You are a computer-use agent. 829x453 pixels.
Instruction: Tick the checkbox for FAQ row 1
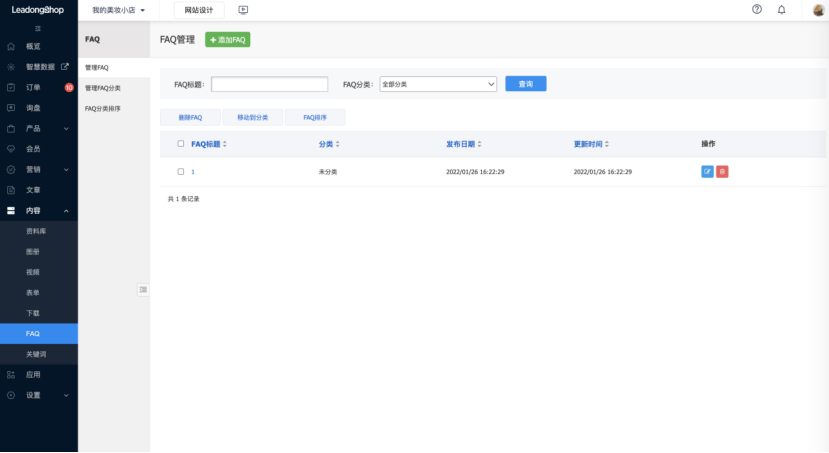[x=181, y=171]
